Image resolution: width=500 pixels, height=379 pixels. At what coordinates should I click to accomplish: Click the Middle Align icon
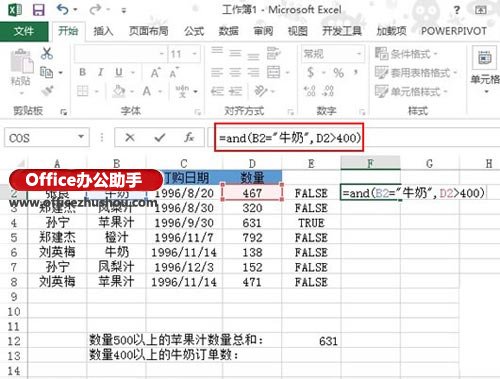coord(235,53)
